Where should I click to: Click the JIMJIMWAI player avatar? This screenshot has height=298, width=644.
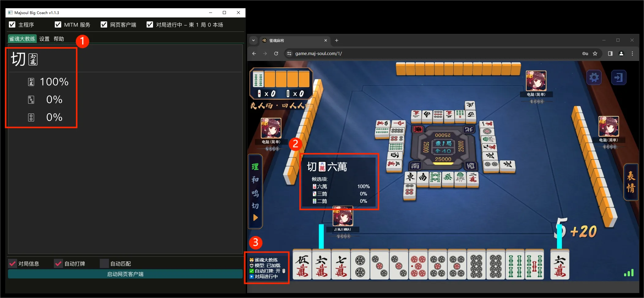pos(343,216)
